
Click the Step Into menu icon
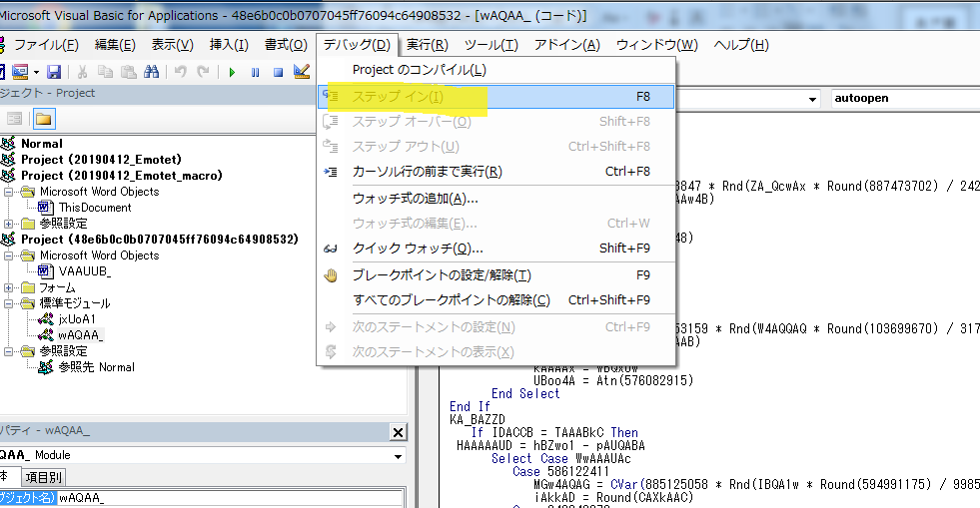point(330,96)
